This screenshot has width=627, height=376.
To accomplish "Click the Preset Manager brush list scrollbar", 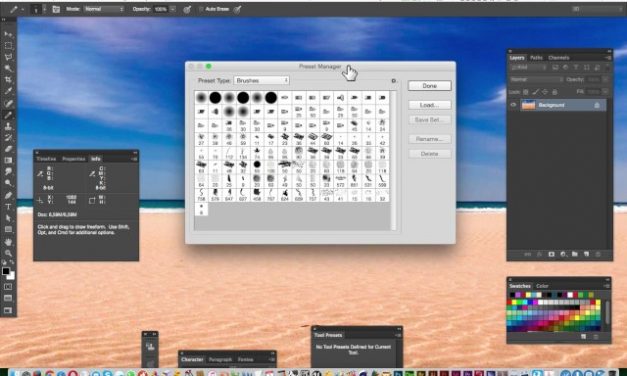I will click(x=393, y=160).
